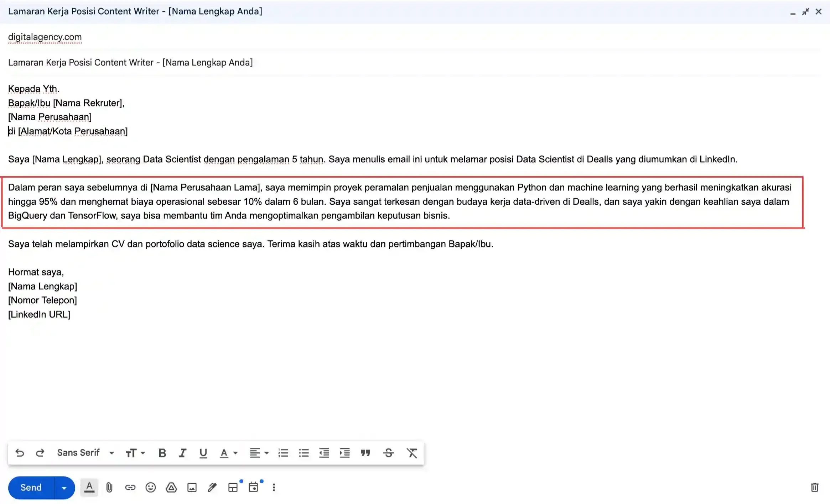Insert signature using the pen icon
The width and height of the screenshot is (830, 504).
click(212, 487)
